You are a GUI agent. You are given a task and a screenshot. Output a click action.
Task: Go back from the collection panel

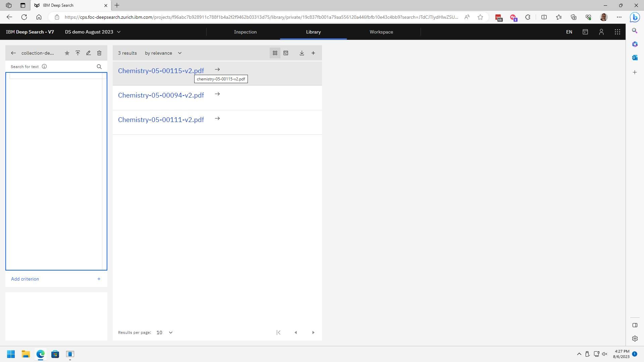point(13,53)
